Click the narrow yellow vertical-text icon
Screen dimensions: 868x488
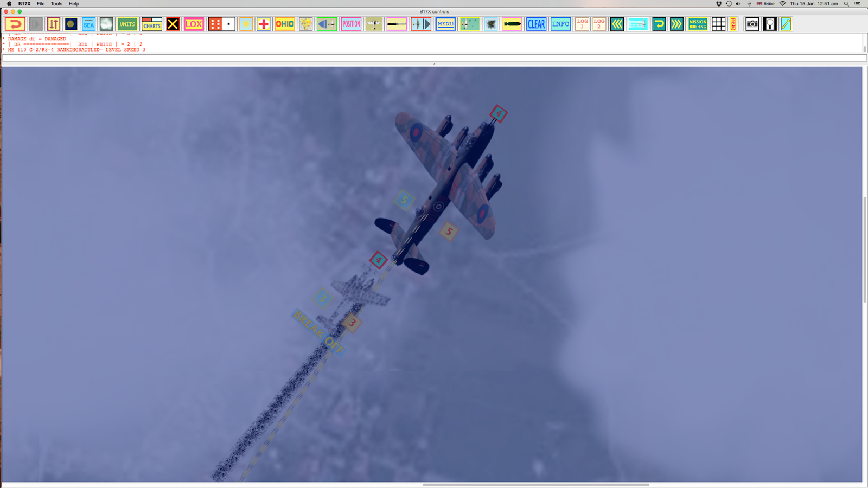pos(733,24)
